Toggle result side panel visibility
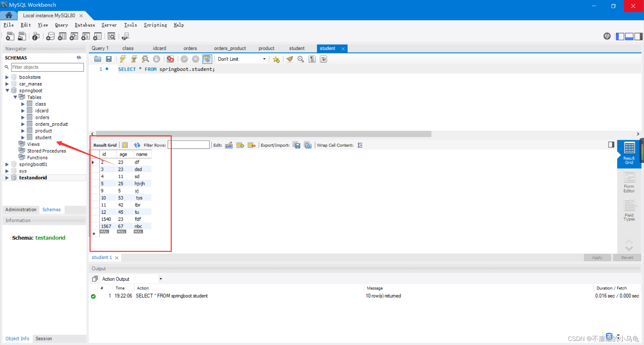This screenshot has height=345, width=644. 611,145
